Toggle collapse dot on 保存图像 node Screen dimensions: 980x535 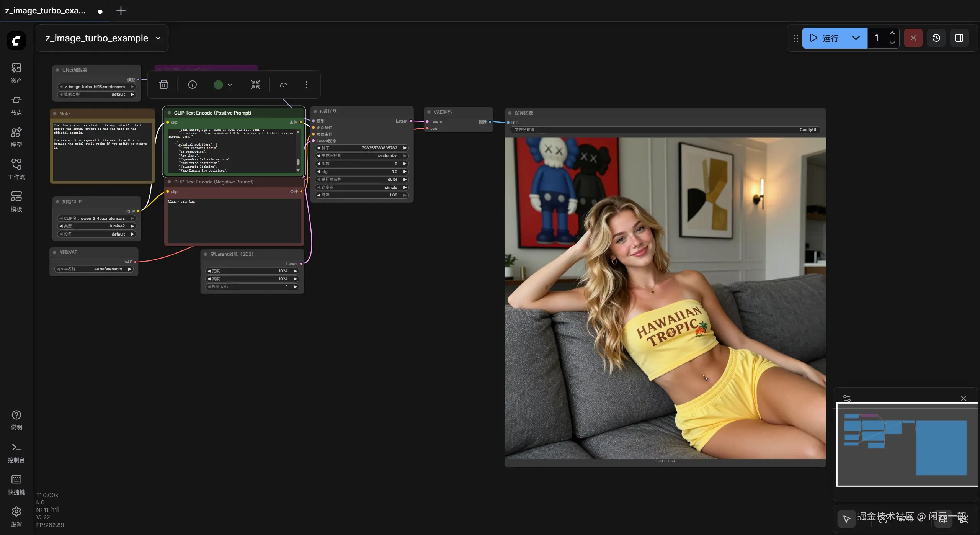[x=510, y=113]
